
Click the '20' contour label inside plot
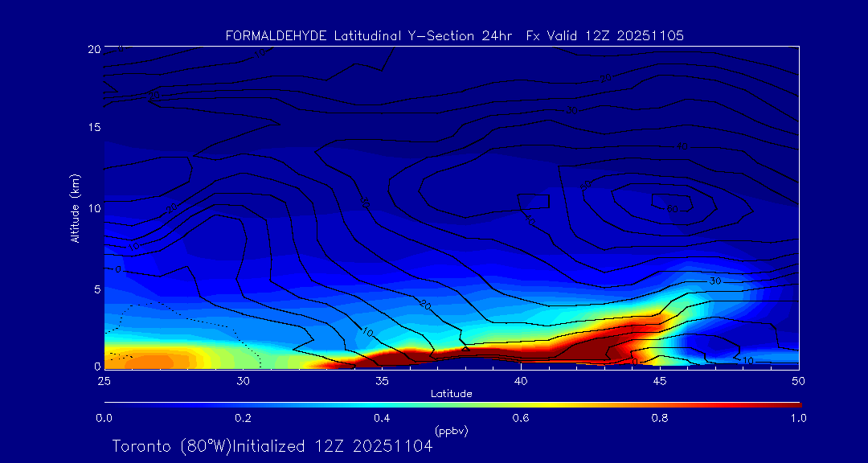(424, 305)
